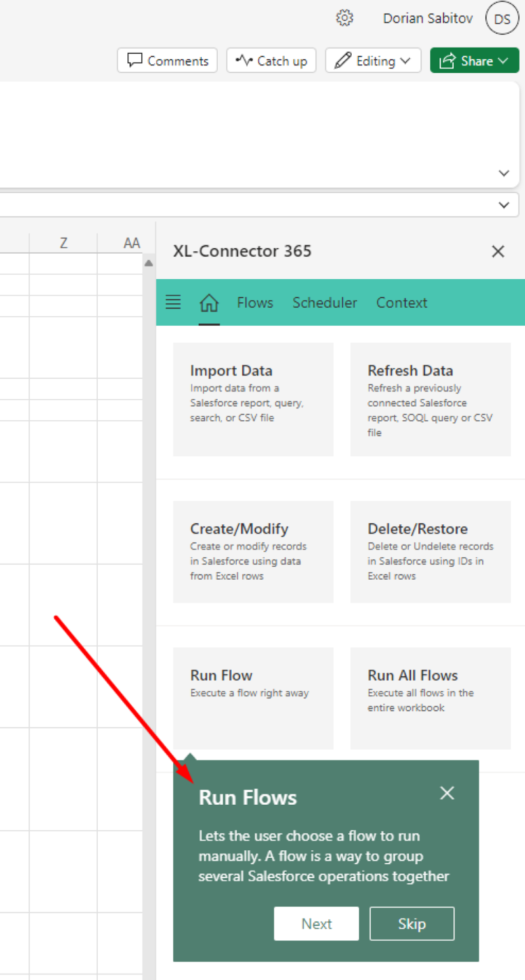The height and width of the screenshot is (980, 525).
Task: Skip the Run Flows walkthrough
Action: click(411, 923)
